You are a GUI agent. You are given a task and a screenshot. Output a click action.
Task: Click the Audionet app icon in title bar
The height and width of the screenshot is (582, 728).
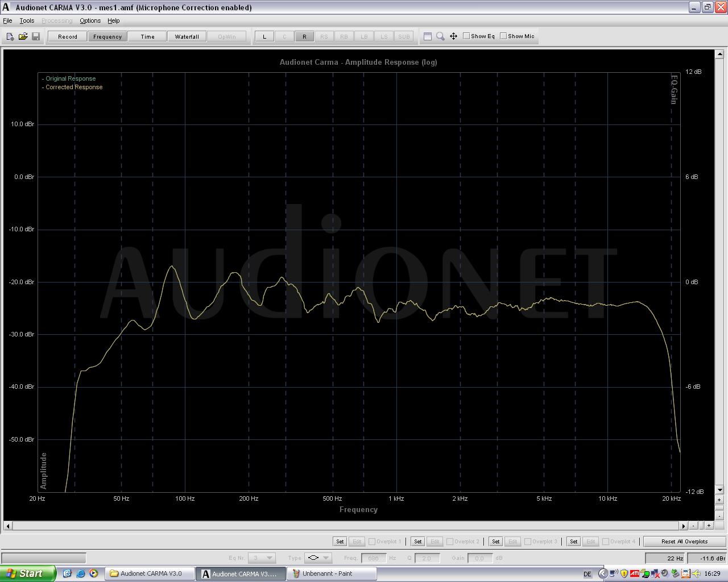(6, 7)
